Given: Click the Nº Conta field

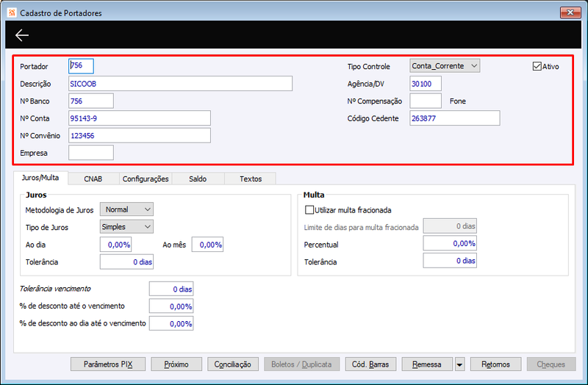Looking at the screenshot, I should point(140,118).
